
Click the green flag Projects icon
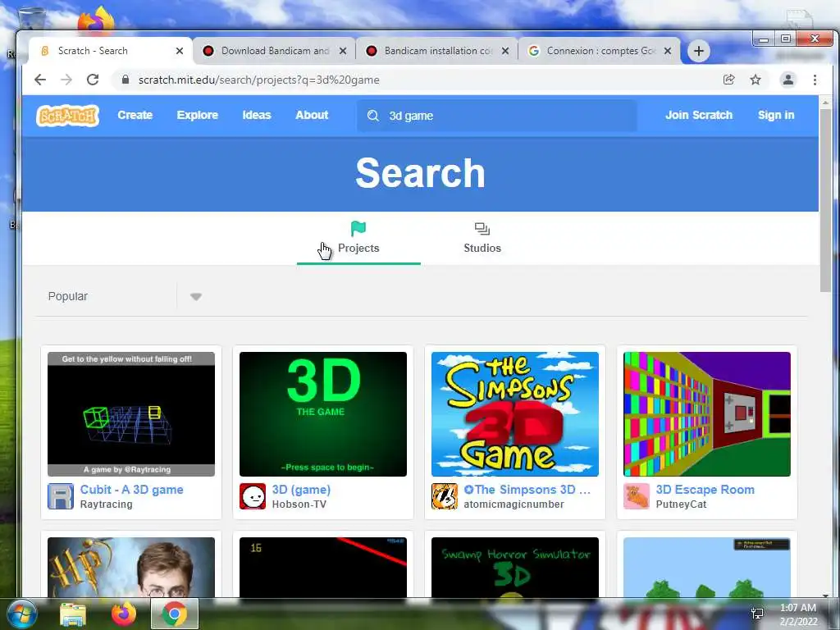358,229
